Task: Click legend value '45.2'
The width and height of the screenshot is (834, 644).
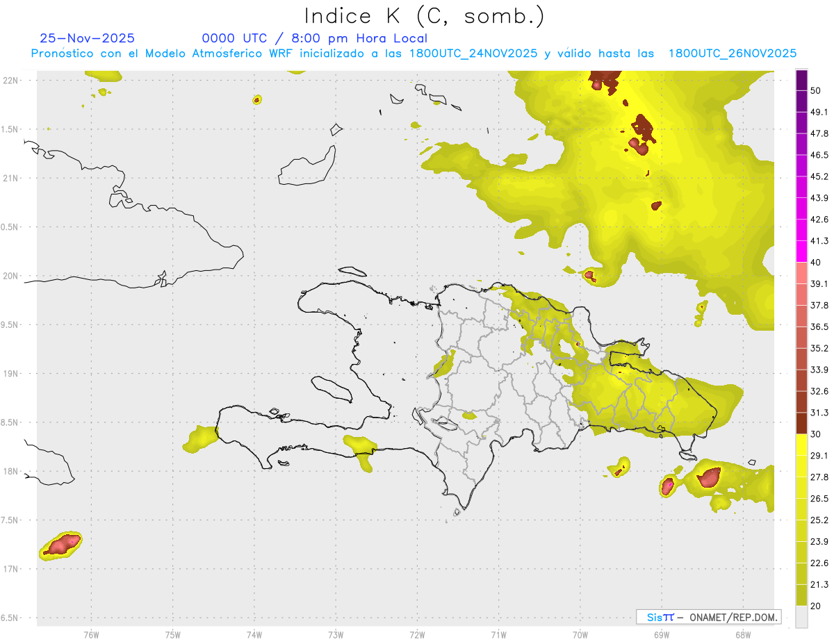Action: pyautogui.click(x=819, y=176)
